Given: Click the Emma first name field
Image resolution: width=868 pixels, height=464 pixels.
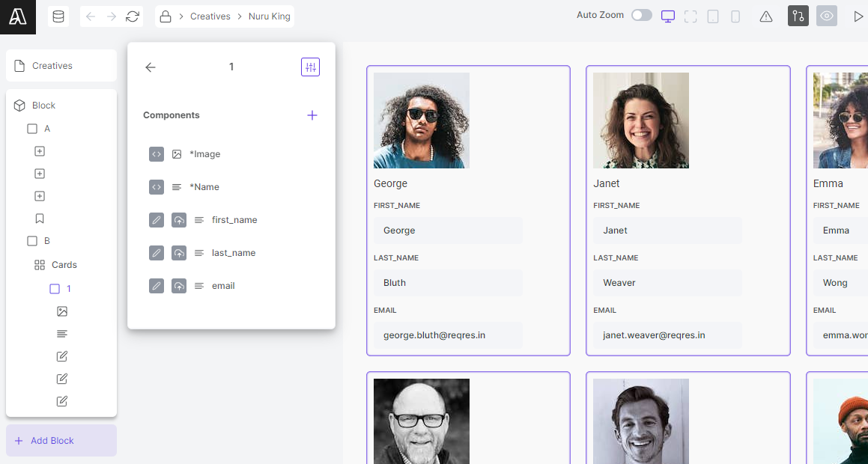Looking at the screenshot, I should tap(840, 231).
